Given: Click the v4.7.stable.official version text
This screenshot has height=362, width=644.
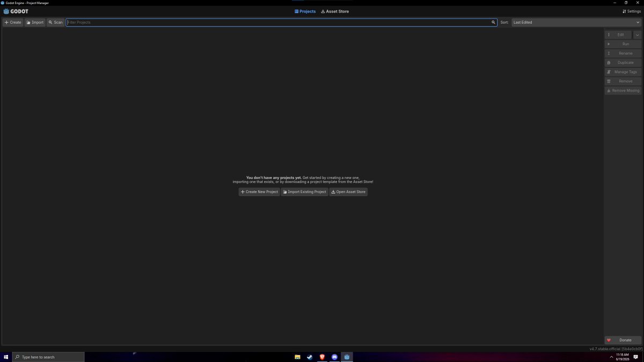Looking at the screenshot, I should pos(616,349).
